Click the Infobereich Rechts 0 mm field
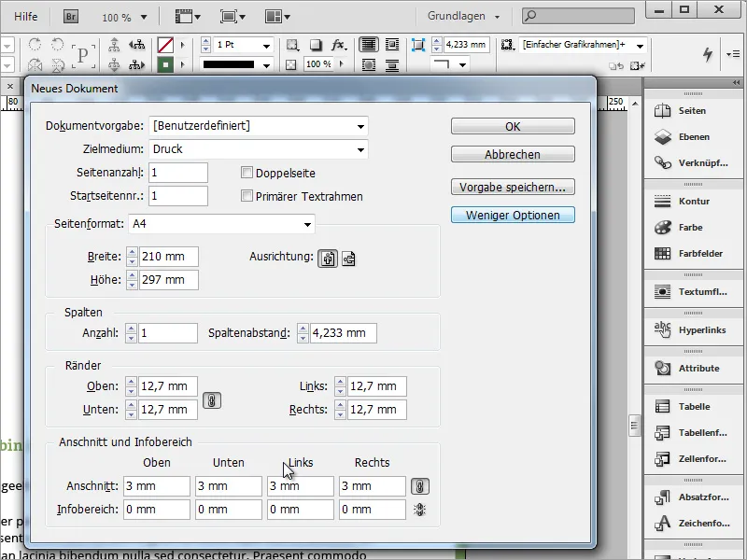 (x=372, y=510)
